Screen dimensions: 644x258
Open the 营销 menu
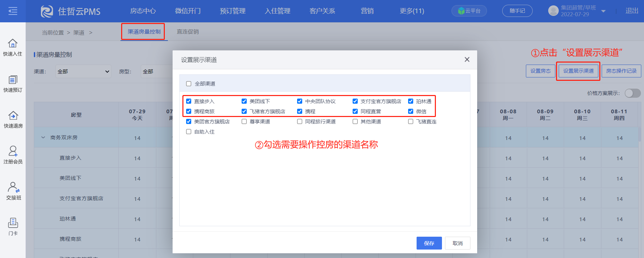point(367,11)
